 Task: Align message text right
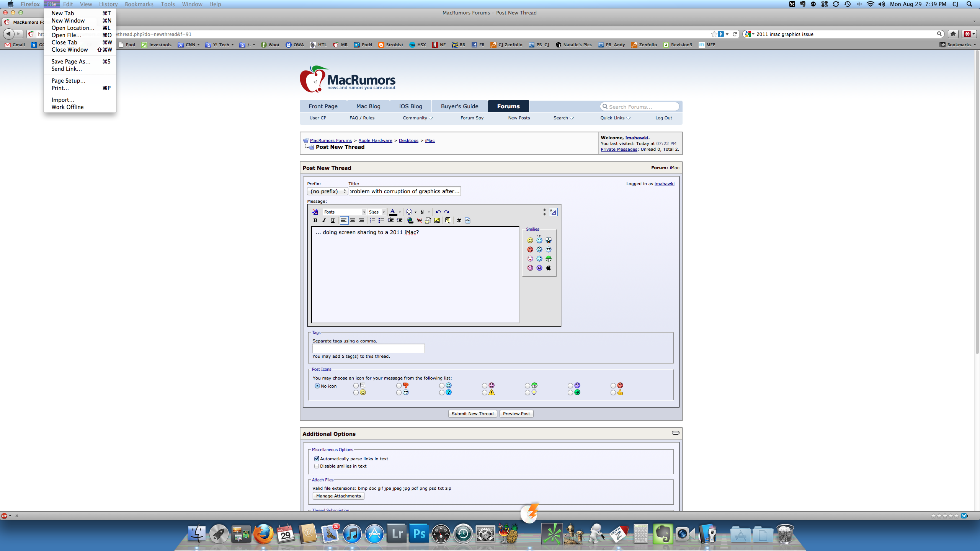click(361, 220)
